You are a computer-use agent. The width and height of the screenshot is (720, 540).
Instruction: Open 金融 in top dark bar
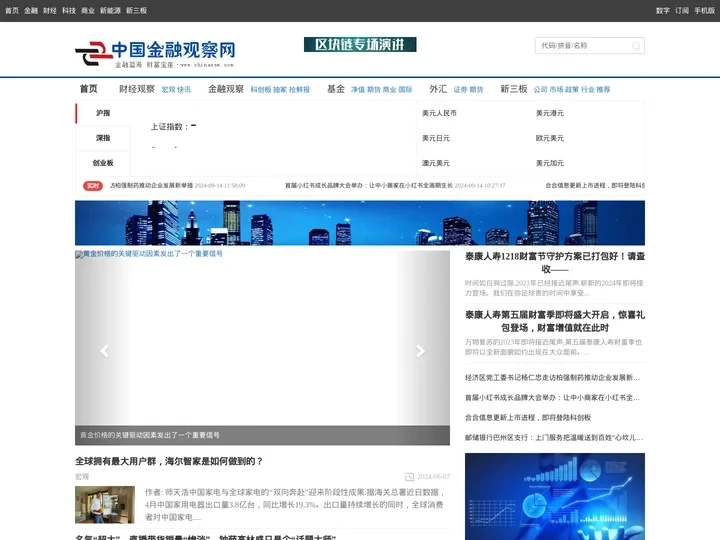pos(31,11)
